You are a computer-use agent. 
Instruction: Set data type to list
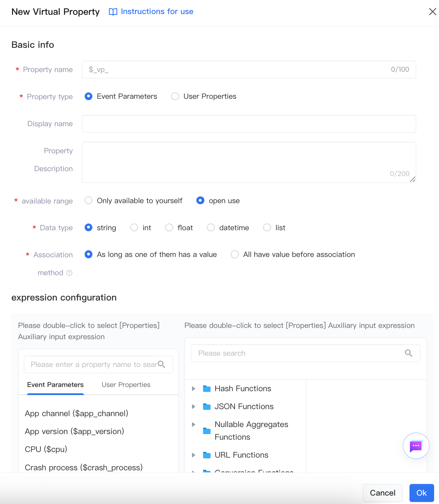coord(267,228)
